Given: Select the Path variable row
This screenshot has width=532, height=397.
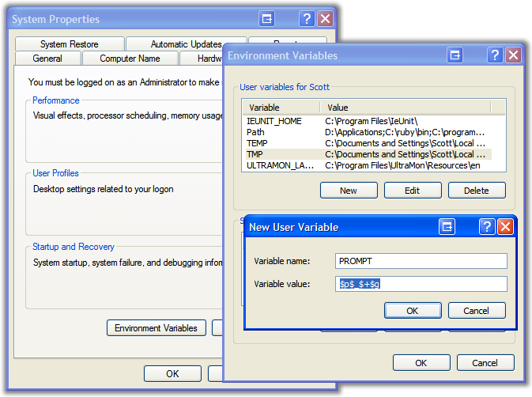Looking at the screenshot, I should pos(368,132).
